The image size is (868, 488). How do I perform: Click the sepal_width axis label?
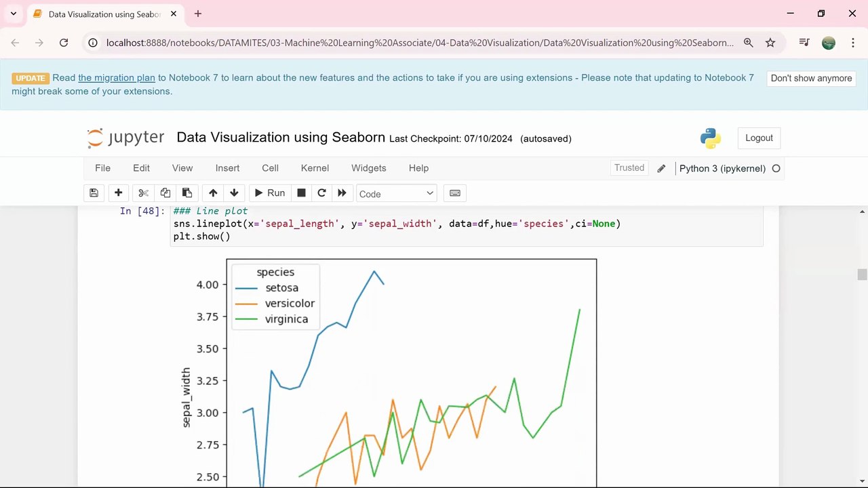coord(186,398)
